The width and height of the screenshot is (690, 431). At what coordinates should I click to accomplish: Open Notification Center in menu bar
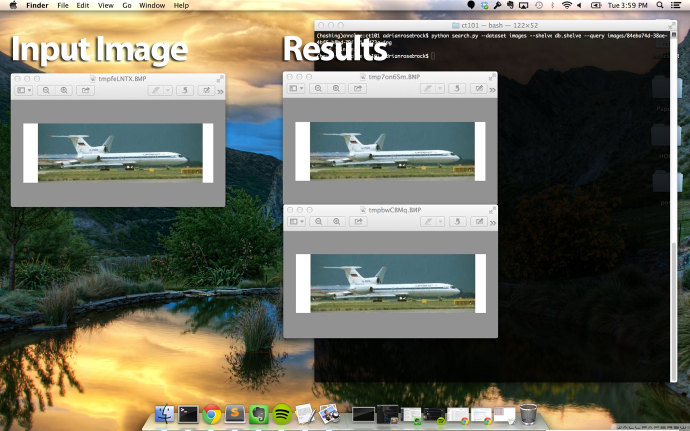click(x=676, y=5)
